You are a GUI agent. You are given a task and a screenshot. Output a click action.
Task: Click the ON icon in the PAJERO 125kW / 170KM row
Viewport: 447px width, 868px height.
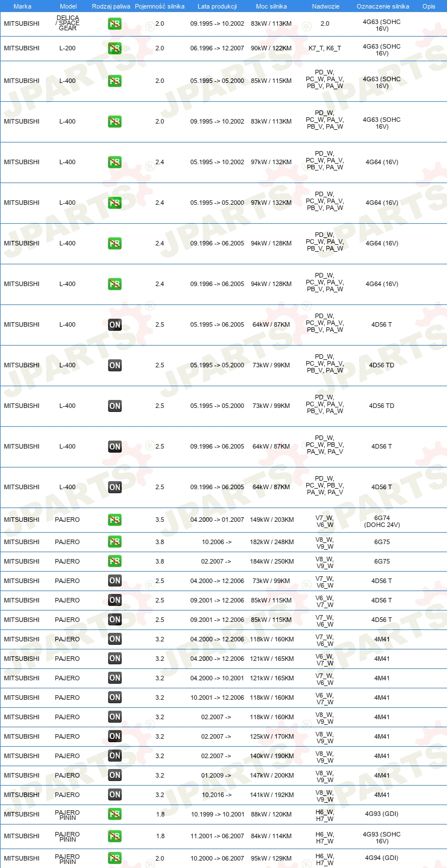pyautogui.click(x=114, y=736)
